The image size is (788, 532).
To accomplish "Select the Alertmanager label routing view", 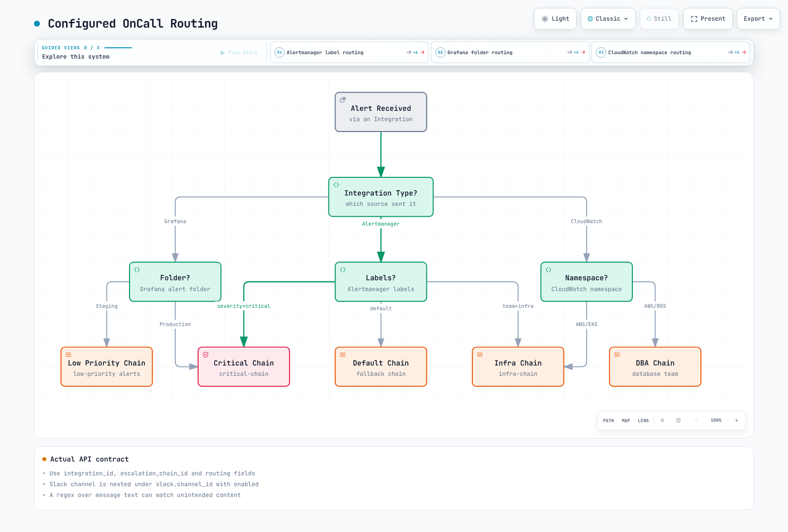I will (349, 53).
